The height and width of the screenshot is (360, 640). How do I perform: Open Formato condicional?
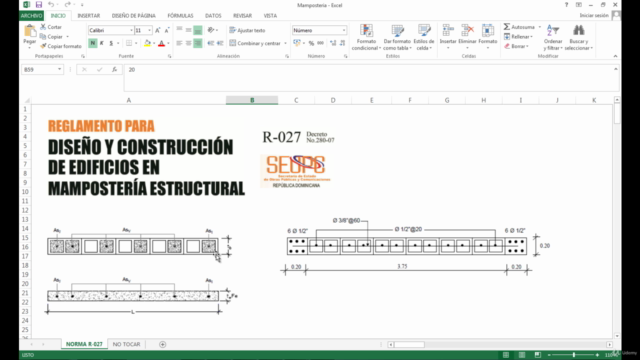[366, 37]
